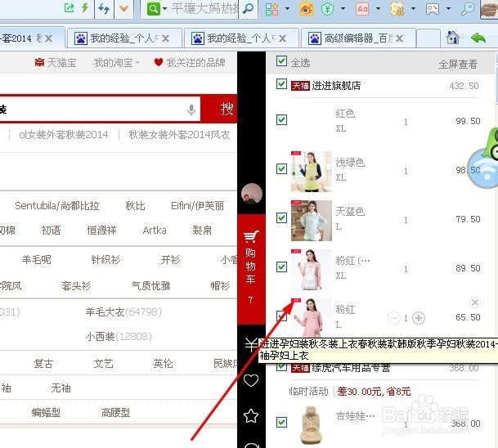This screenshot has width=498, height=448.
Task: Uncheck the 浅绿色 XL item checkbox
Action: click(x=281, y=169)
